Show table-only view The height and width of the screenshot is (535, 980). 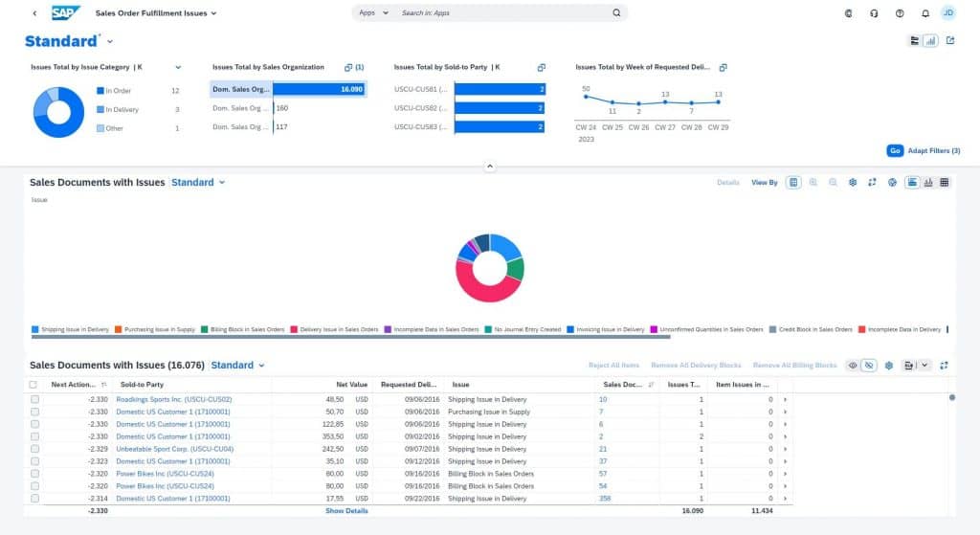(945, 183)
